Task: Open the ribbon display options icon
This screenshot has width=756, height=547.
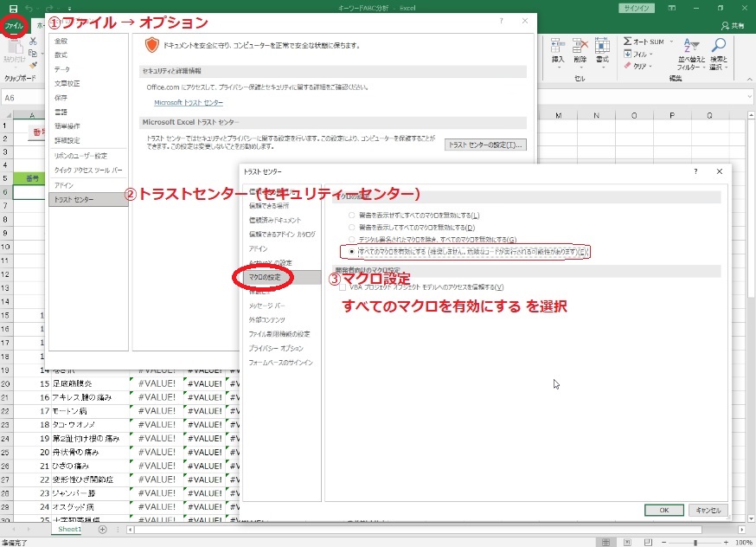Action: point(672,8)
